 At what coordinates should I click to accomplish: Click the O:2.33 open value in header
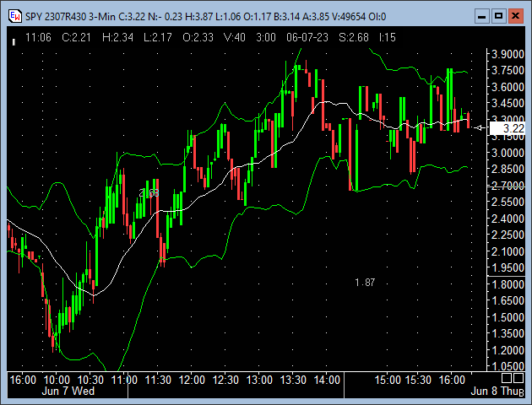[x=198, y=37]
